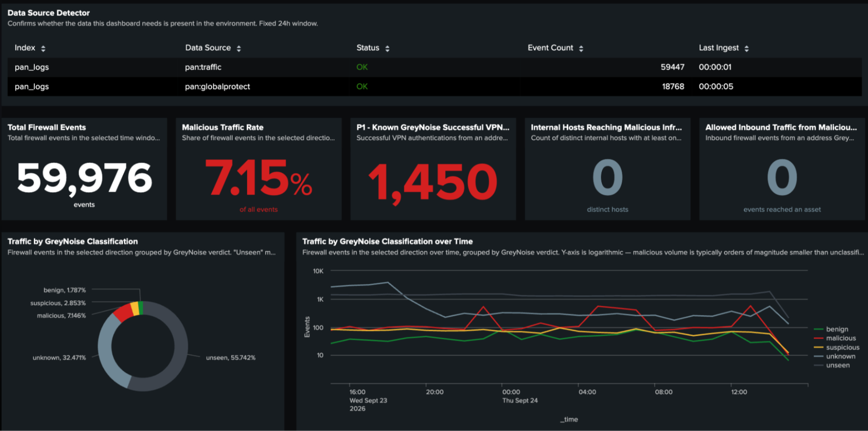Click the pan:globalprotect data source cell
Viewport: 868px width, 431px height.
point(218,87)
